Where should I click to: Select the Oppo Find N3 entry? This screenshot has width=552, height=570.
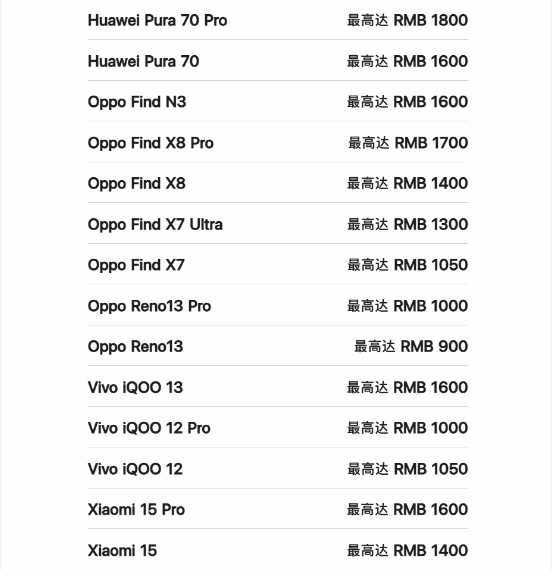click(x=277, y=101)
